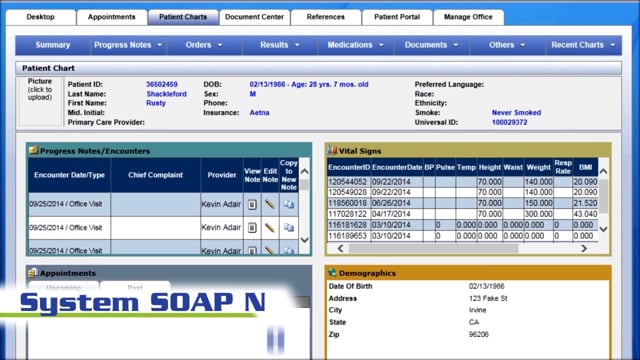Click the Progress Notes/Encounters panel icon
The height and width of the screenshot is (360, 640).
pyautogui.click(x=33, y=151)
